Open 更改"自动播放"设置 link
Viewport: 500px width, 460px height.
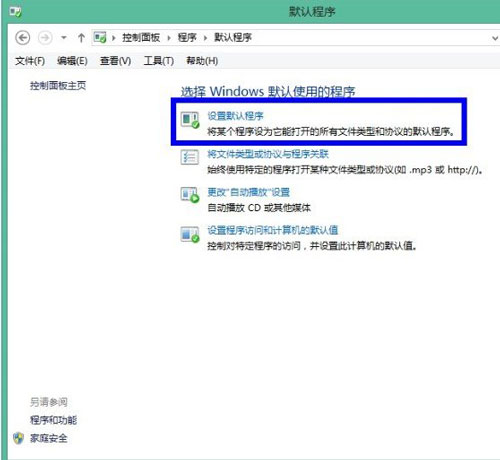[x=249, y=192]
